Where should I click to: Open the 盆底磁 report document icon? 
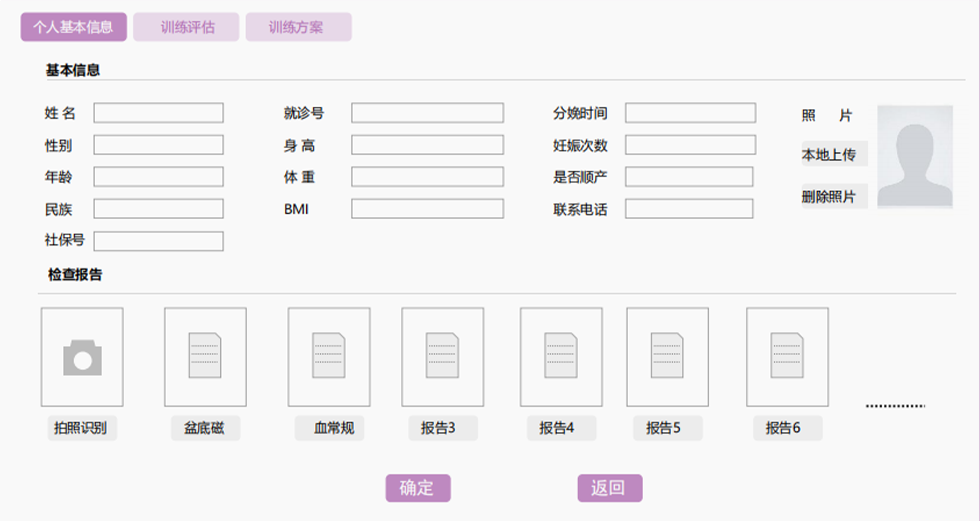(x=205, y=356)
